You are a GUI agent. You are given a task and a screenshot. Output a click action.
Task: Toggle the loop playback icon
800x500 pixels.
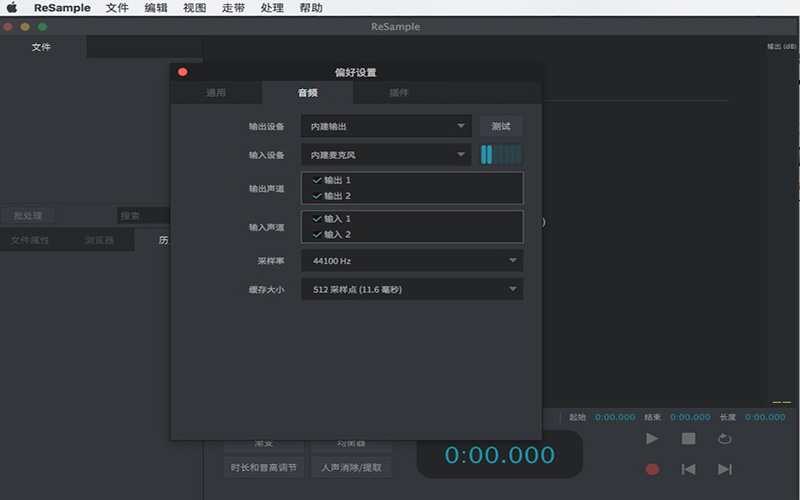point(724,439)
